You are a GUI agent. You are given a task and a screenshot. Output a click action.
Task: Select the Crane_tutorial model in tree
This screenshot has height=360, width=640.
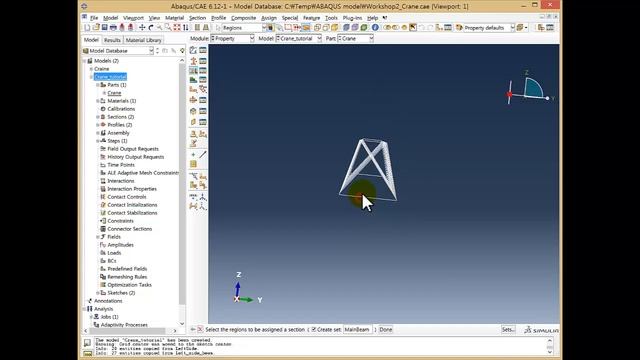[110, 77]
